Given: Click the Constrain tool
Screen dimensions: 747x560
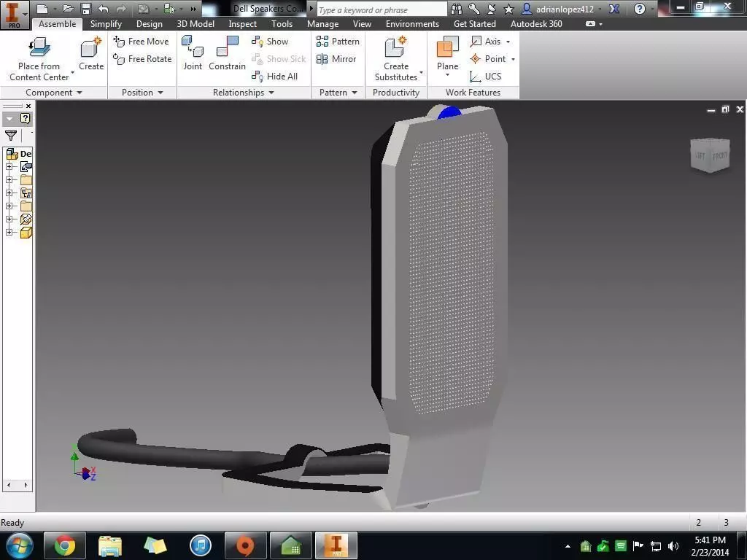Looking at the screenshot, I should 228,53.
